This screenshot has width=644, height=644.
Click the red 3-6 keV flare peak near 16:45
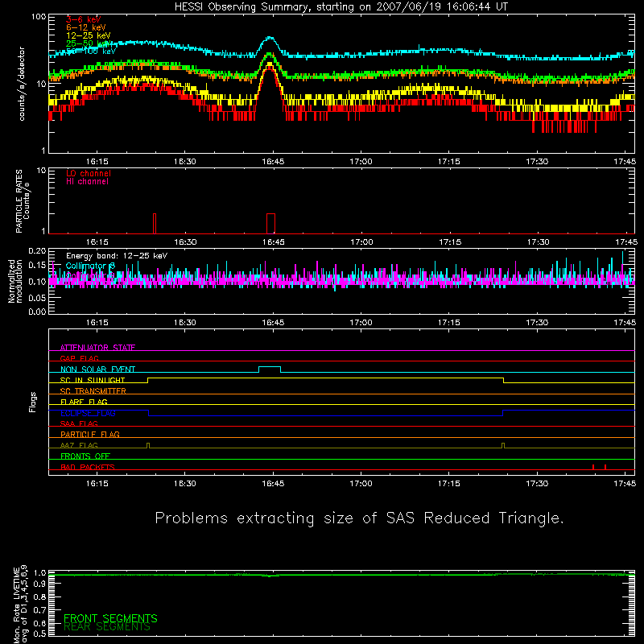(x=270, y=70)
